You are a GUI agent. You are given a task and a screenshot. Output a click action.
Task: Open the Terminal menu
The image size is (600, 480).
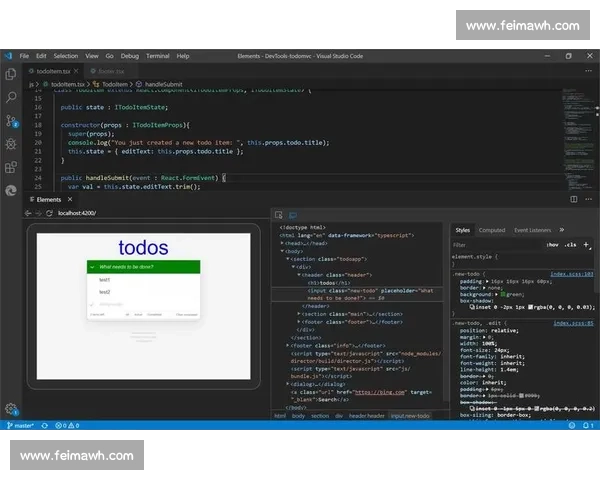point(158,56)
